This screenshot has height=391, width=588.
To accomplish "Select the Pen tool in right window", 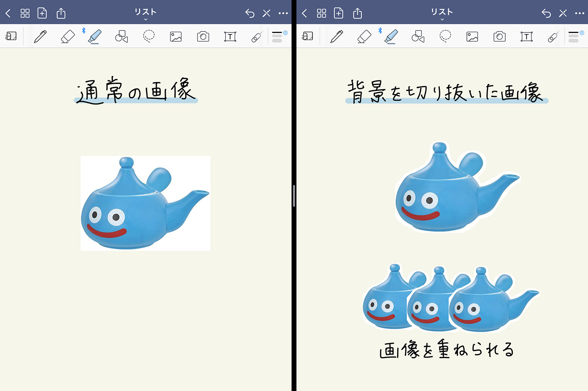I will [337, 36].
